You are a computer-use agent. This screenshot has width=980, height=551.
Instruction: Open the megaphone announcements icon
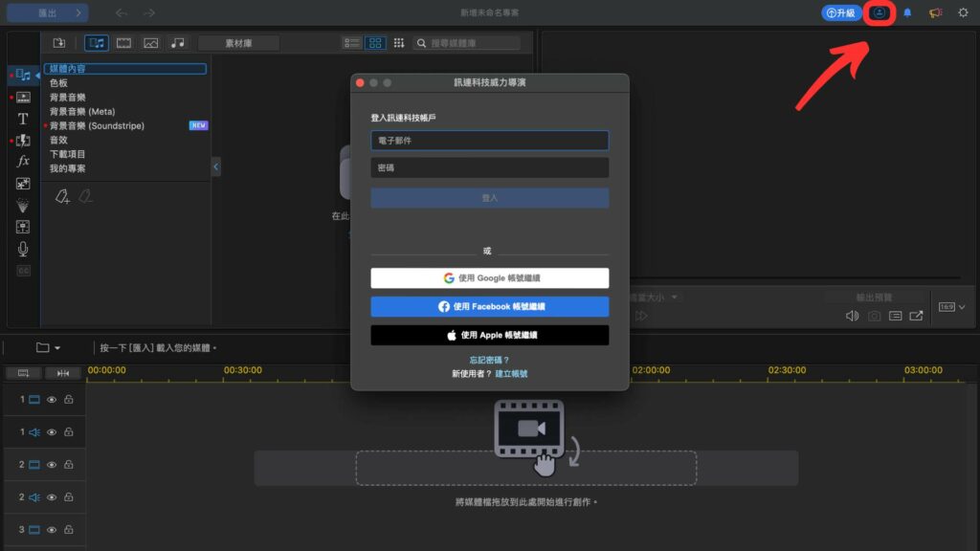[x=936, y=13]
